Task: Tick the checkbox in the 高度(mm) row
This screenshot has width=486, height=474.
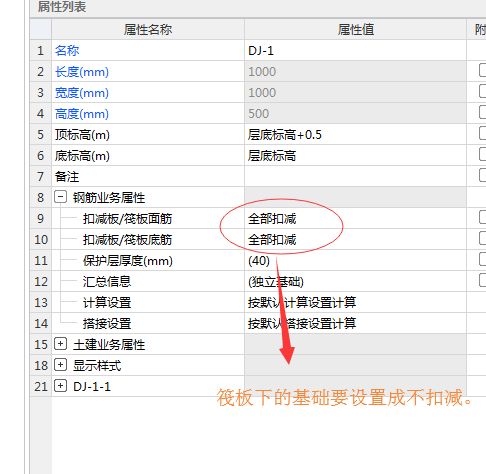Action: pyautogui.click(x=482, y=113)
